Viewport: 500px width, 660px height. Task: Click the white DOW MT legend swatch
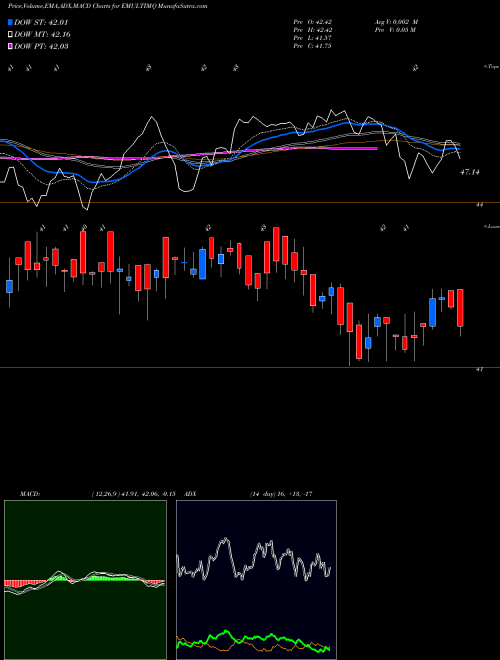pos(11,34)
